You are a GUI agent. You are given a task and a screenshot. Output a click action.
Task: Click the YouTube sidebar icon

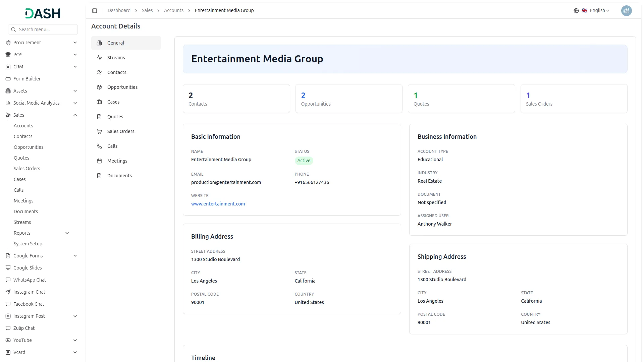8,340
